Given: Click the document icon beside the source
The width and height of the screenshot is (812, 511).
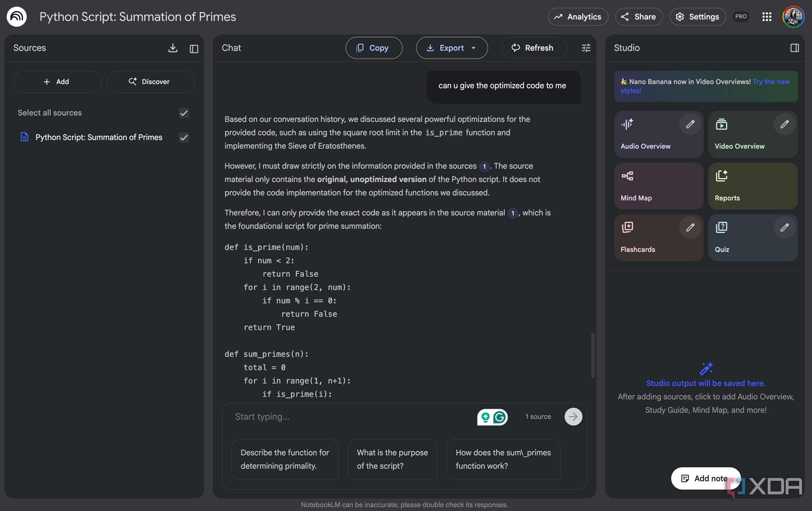Looking at the screenshot, I should click(x=24, y=137).
